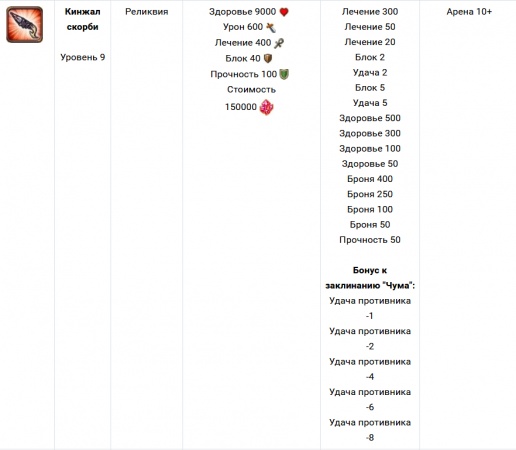Viewport: 516px width, 450px height.
Task: Click the red ruby gem icon beside 150000
Action: [x=266, y=107]
